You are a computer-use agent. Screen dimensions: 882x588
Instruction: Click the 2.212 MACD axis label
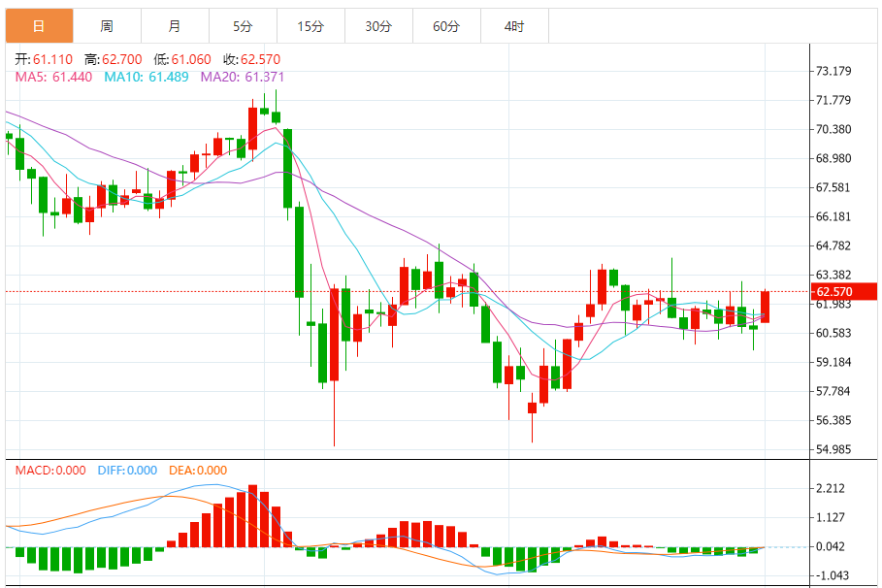831,488
